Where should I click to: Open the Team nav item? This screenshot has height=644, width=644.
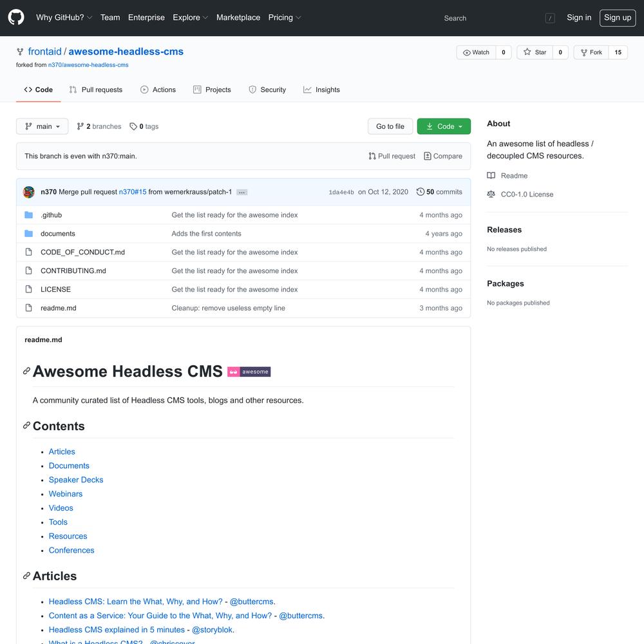click(110, 17)
